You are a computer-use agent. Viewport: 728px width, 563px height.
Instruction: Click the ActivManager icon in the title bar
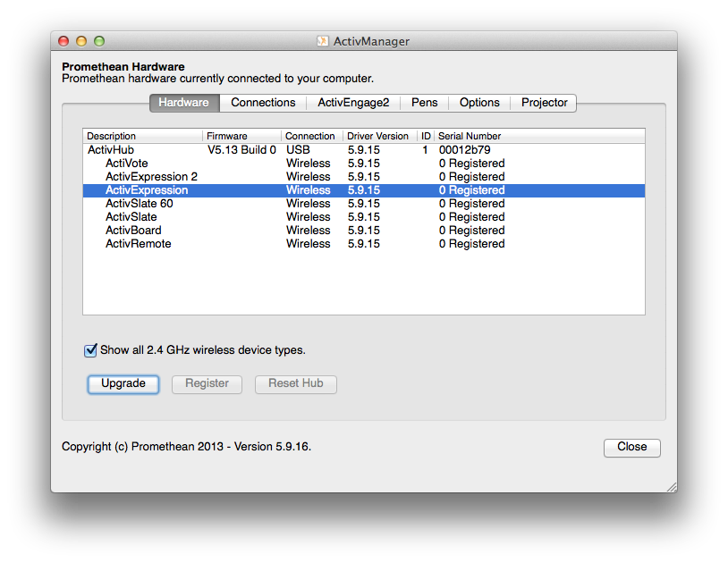click(321, 41)
